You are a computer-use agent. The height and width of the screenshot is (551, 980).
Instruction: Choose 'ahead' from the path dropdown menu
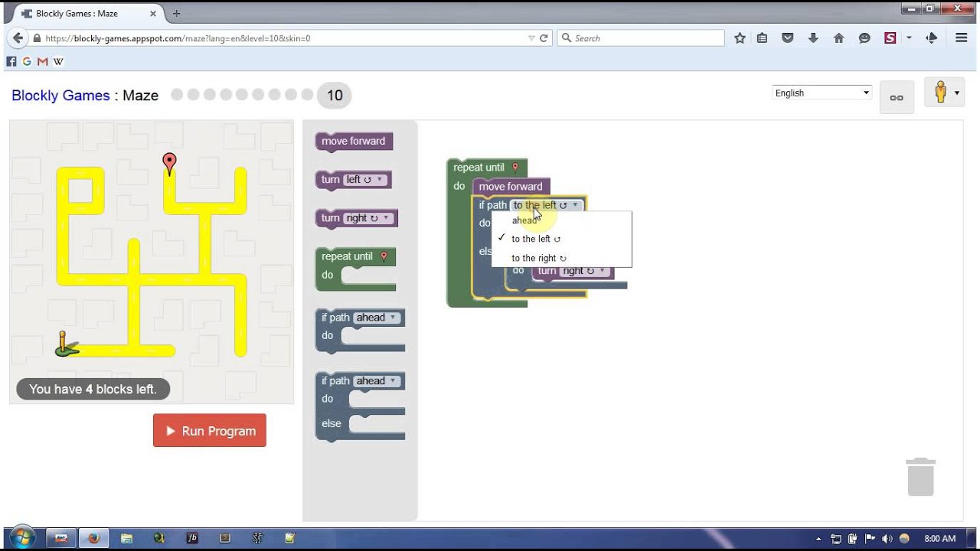coord(561,220)
